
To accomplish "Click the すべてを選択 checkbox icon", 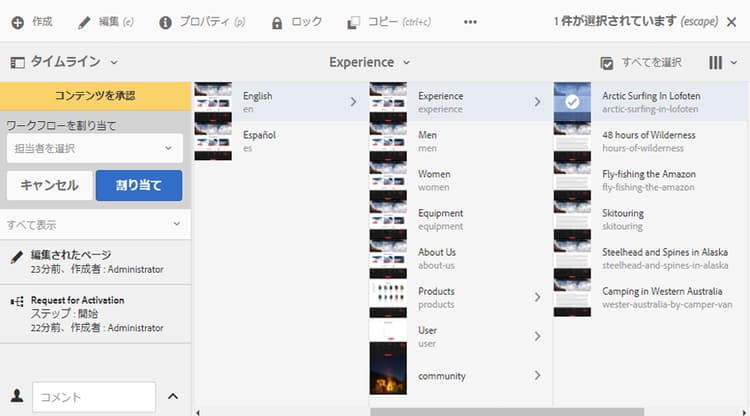I will point(607,63).
